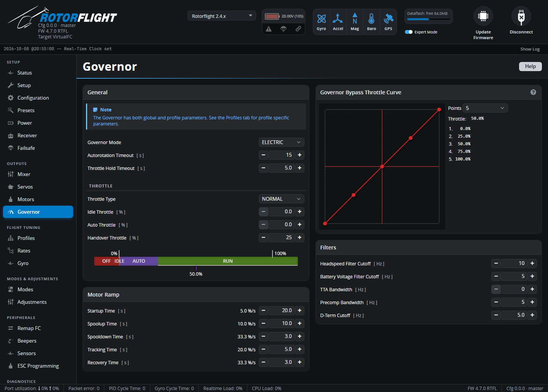Decrease the Headspeed Filter Cutoff value
548x392 pixels.
click(x=496, y=263)
